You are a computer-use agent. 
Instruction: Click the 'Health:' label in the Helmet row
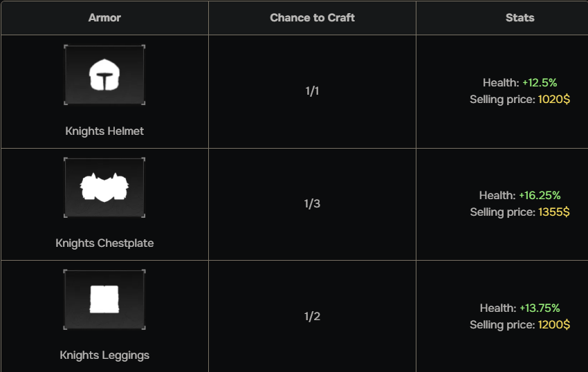pos(501,83)
